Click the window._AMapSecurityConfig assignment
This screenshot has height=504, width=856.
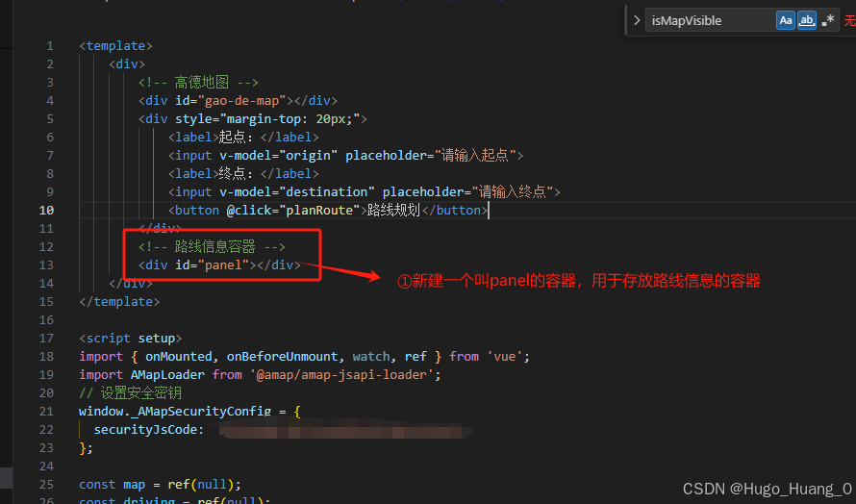175,411
